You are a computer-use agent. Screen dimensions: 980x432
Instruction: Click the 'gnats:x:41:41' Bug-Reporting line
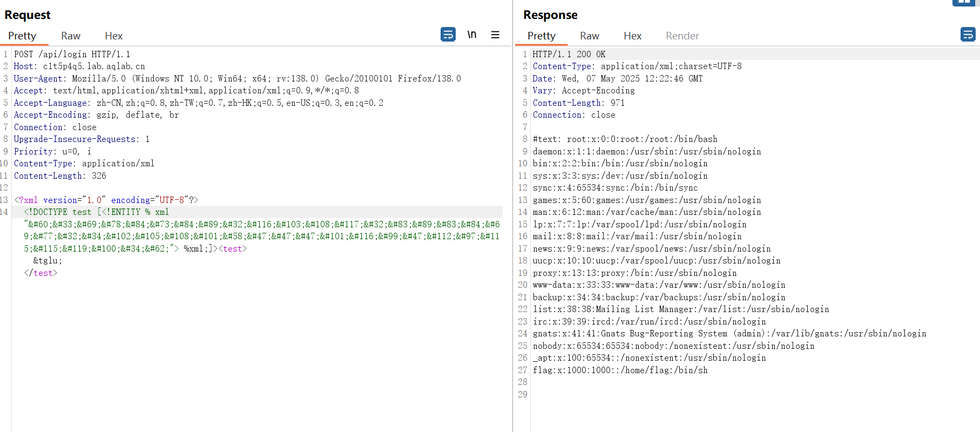[729, 334]
